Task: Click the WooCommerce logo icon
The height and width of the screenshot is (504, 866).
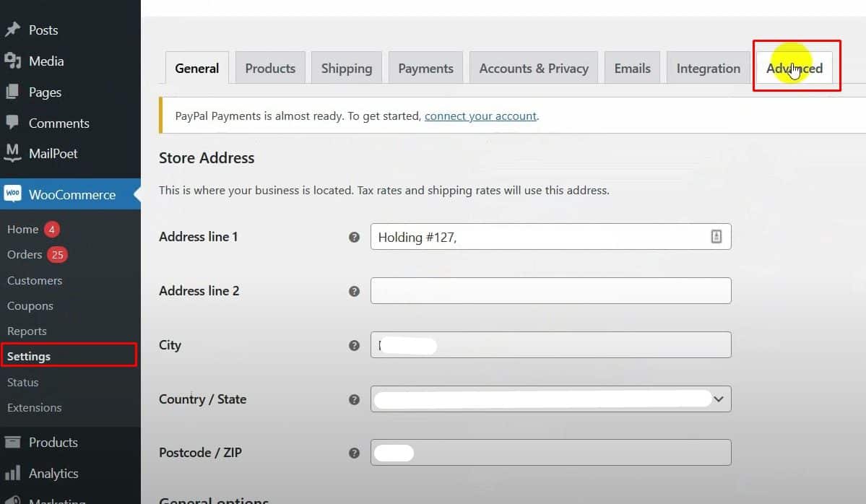Action: [x=12, y=194]
